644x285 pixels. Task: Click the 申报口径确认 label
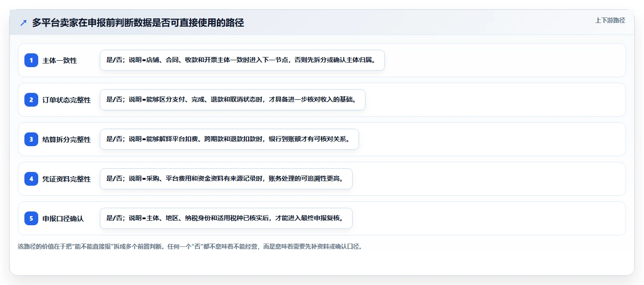pyautogui.click(x=63, y=219)
